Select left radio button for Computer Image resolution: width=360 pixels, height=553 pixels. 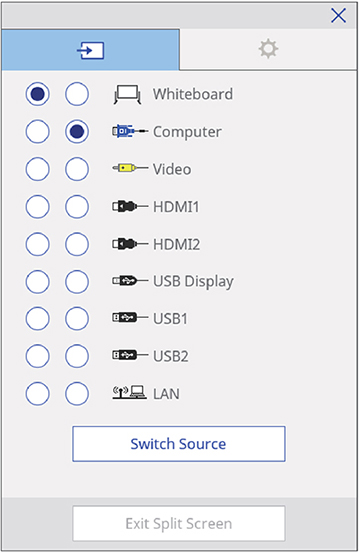click(x=37, y=132)
